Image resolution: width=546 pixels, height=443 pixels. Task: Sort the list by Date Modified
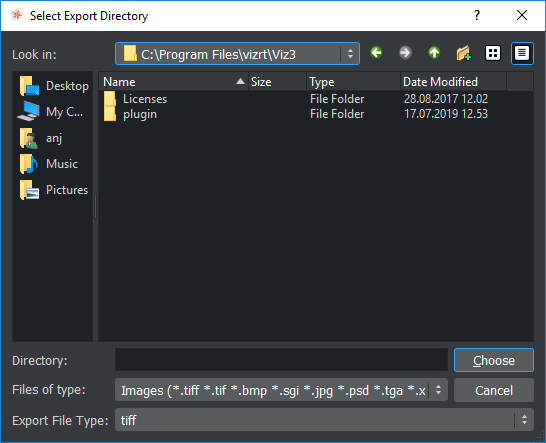[x=453, y=81]
